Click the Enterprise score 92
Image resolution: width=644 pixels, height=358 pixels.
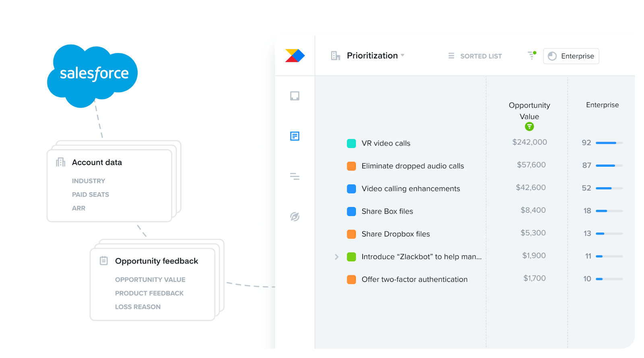click(586, 143)
